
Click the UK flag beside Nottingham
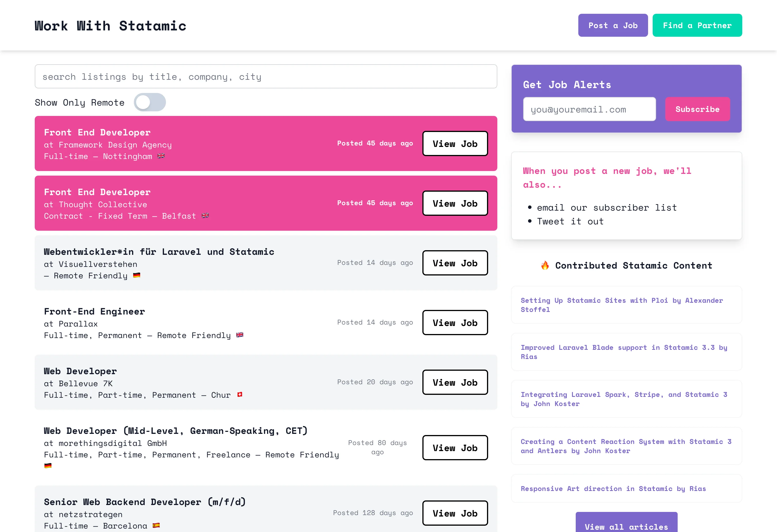point(161,156)
